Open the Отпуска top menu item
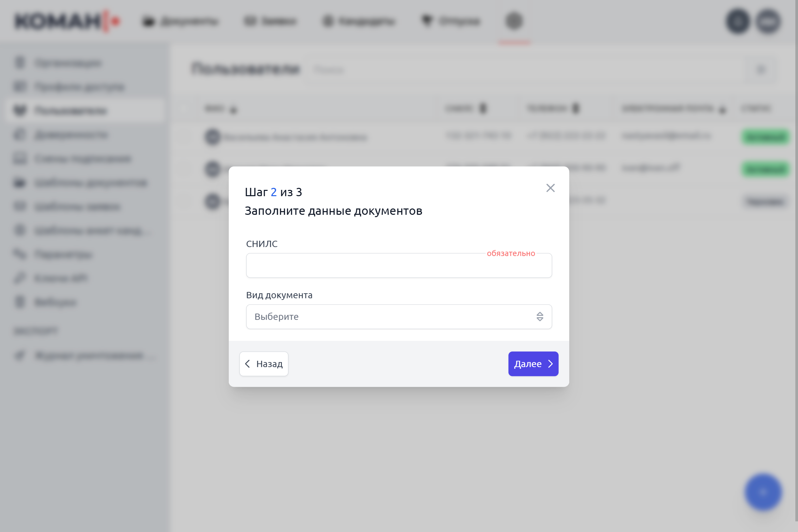The width and height of the screenshot is (798, 532). [x=451, y=21]
